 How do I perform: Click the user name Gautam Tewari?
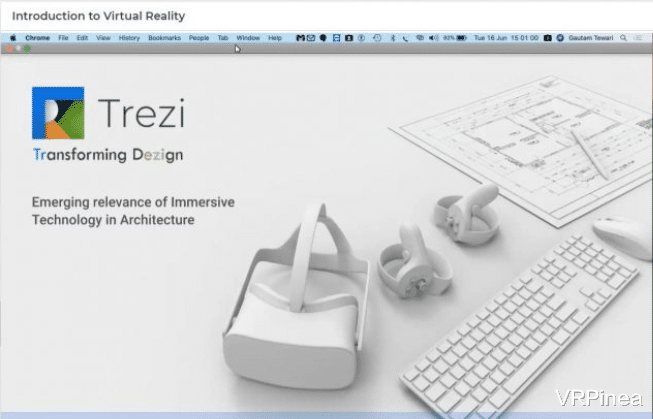pos(591,38)
